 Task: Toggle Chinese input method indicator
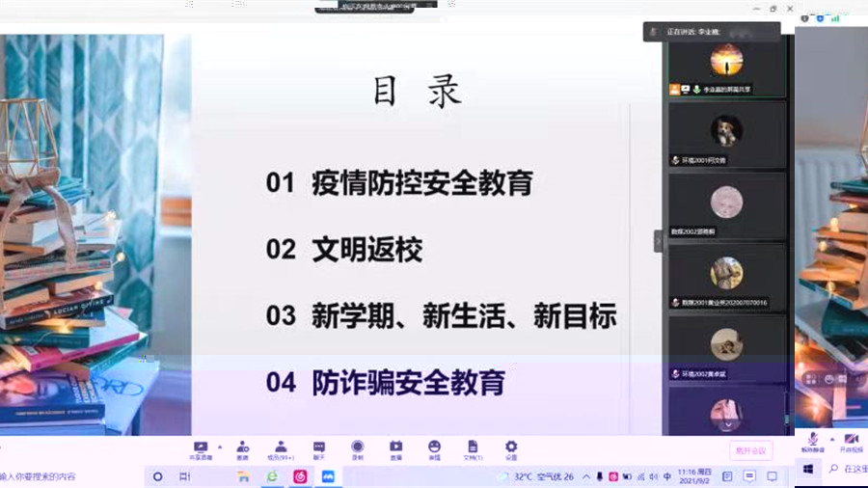tap(667, 476)
